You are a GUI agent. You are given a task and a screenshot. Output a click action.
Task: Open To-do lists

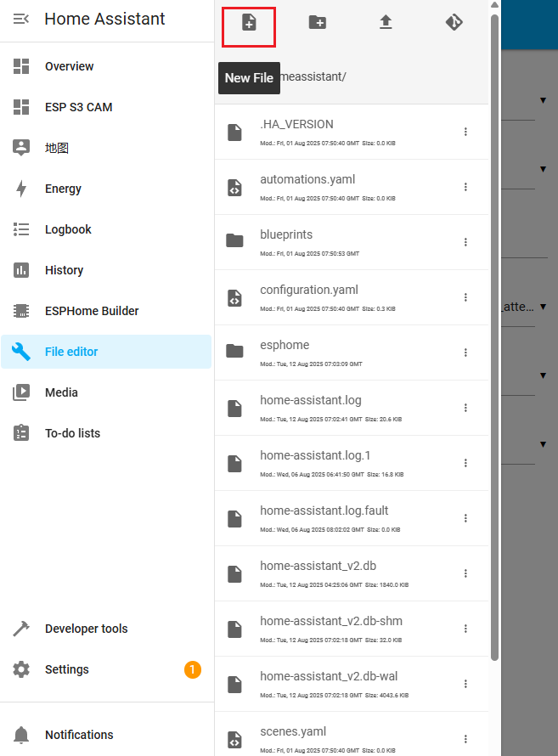coord(106,433)
